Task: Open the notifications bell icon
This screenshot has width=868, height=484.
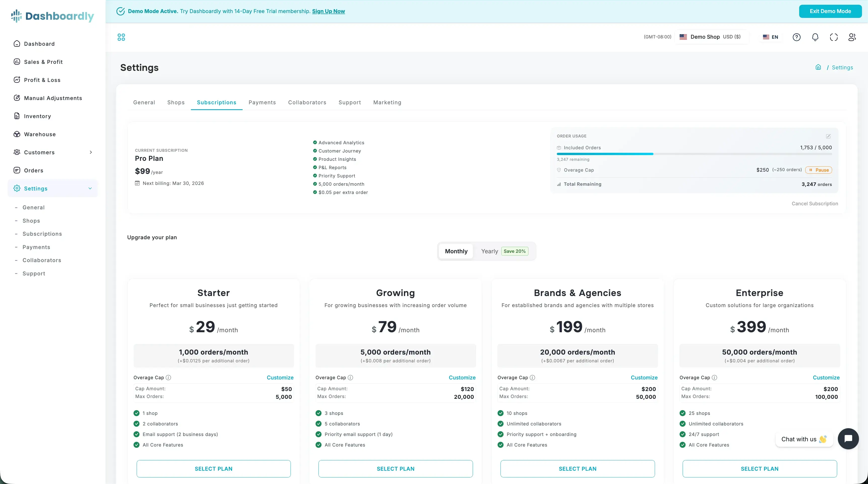Action: [815, 37]
